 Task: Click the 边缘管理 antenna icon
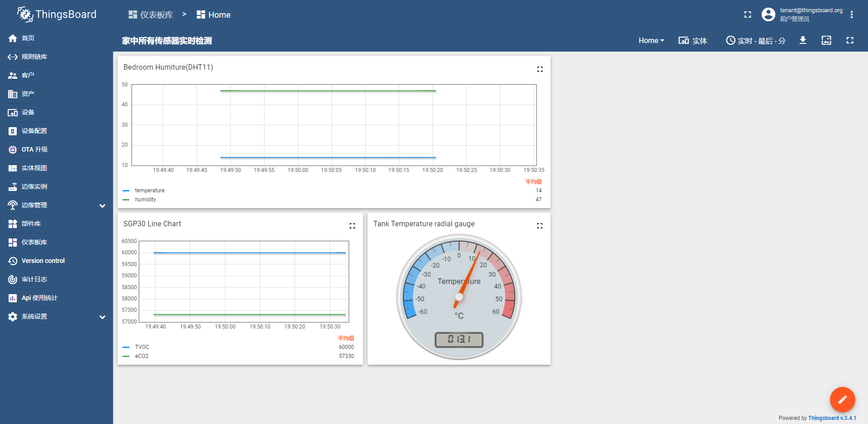coord(13,205)
